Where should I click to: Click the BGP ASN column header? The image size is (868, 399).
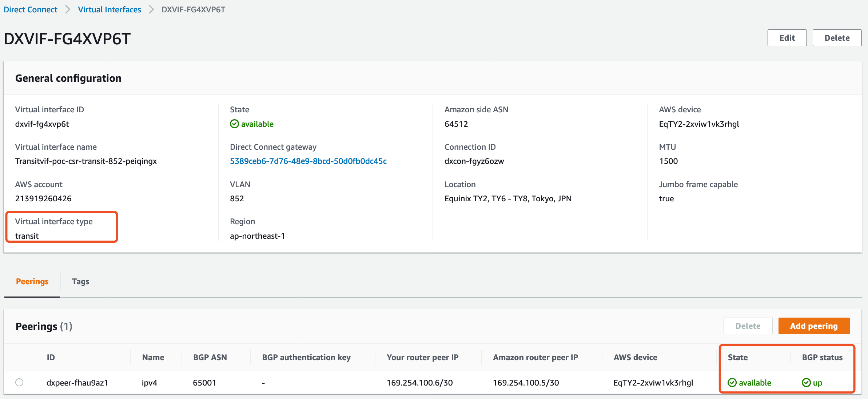210,357
